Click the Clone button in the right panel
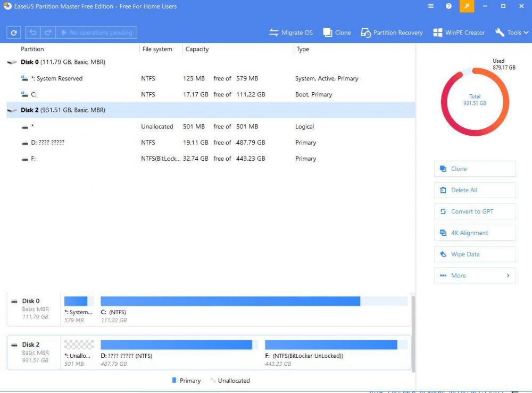 pos(475,169)
